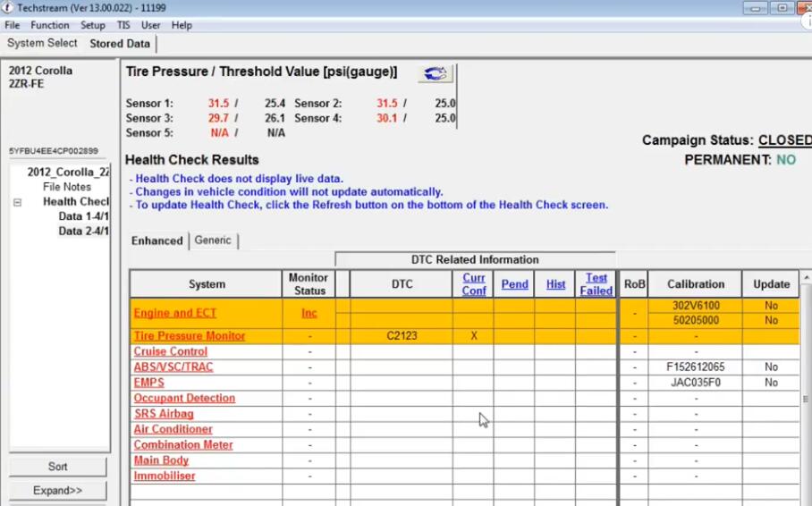
Task: Click the tire pressure refresh icon
Action: tap(435, 73)
